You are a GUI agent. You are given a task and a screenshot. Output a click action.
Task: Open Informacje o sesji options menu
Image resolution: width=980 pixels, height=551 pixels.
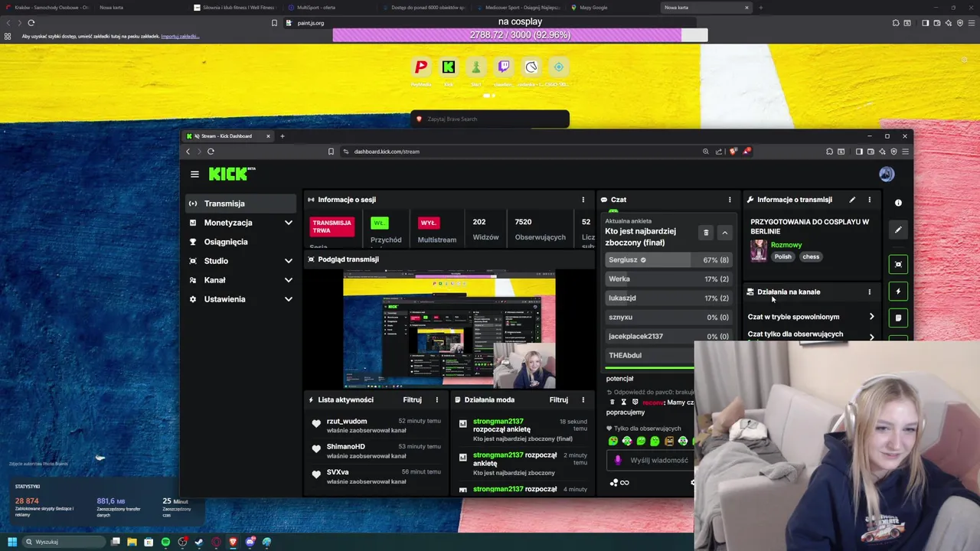583,200
